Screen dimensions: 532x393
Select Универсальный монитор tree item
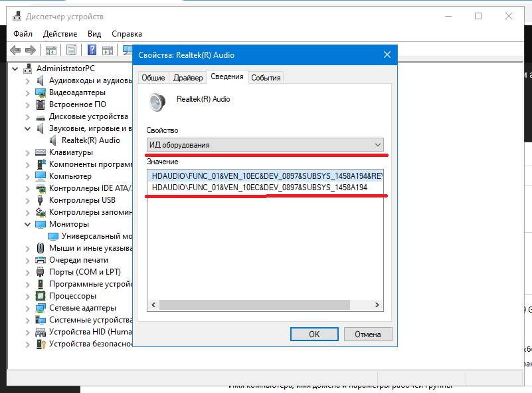97,236
